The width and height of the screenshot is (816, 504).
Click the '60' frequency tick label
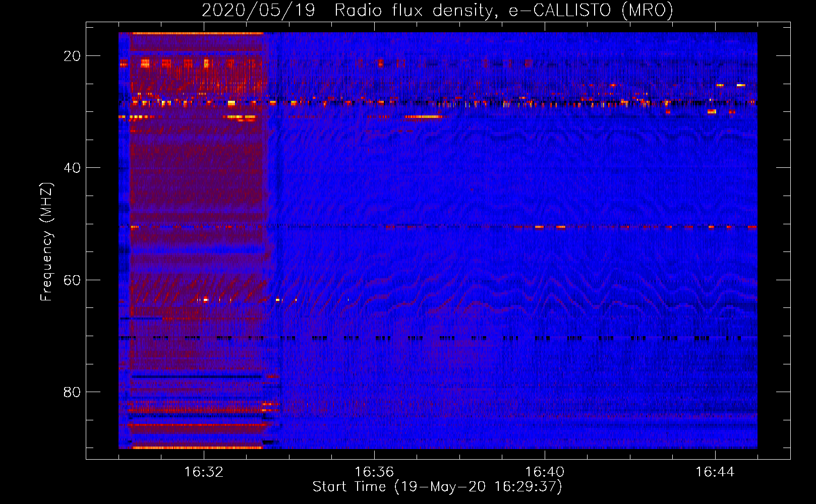[x=72, y=280]
